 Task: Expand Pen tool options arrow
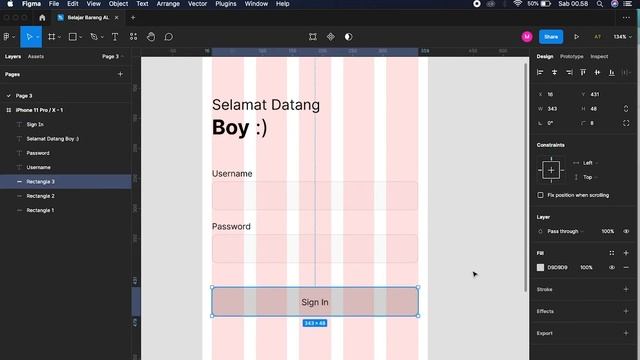(102, 37)
